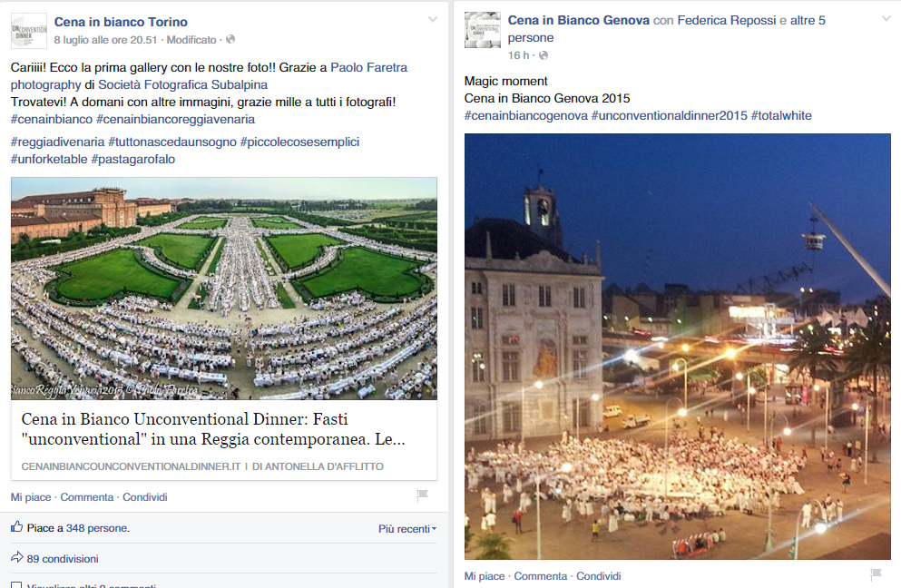Click the report flag icon on Genova post
The height and width of the screenshot is (588, 901).
coord(876,573)
